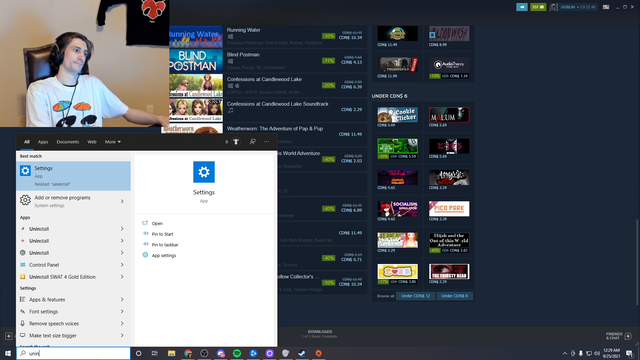This screenshot has height=360, width=640.
Task: Open Steam Downloads status at bottom
Action: click(x=320, y=334)
